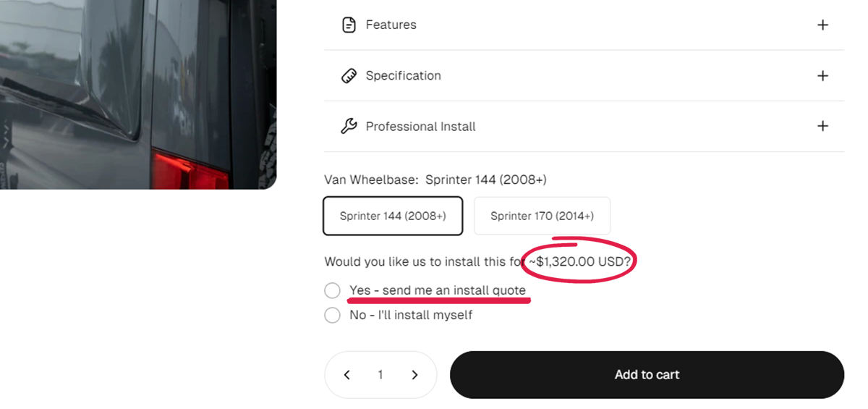Image resolution: width=868 pixels, height=409 pixels.
Task: Click the quantity number field
Action: pyautogui.click(x=380, y=375)
